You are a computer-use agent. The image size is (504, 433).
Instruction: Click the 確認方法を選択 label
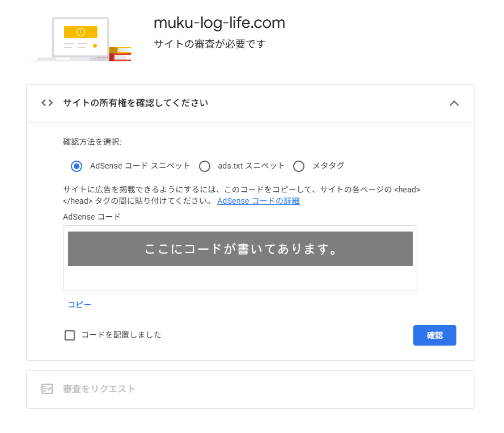(92, 142)
